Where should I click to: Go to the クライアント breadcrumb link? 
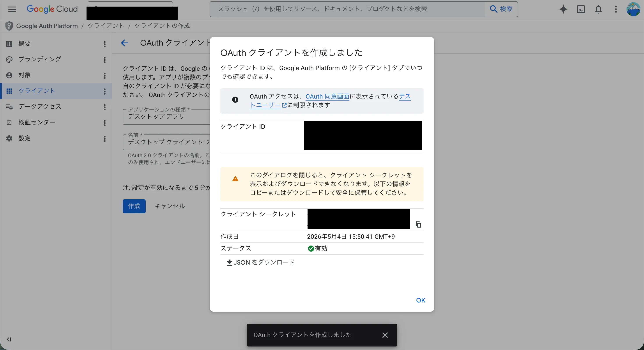pos(106,26)
